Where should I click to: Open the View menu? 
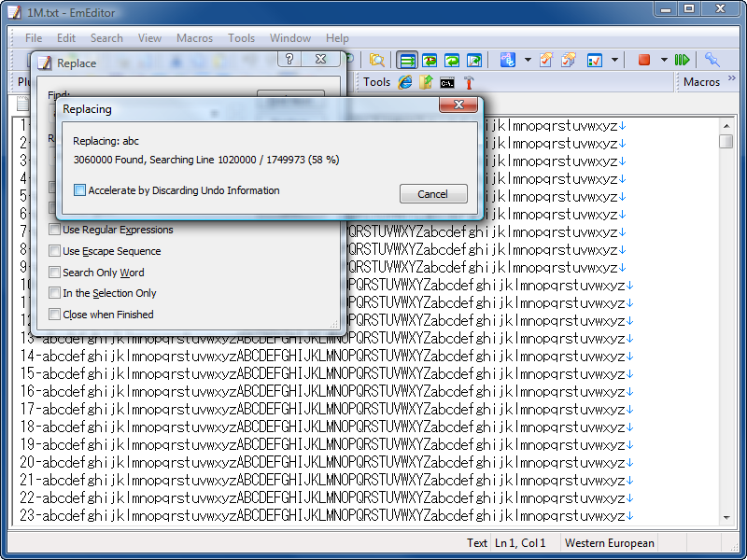(149, 38)
